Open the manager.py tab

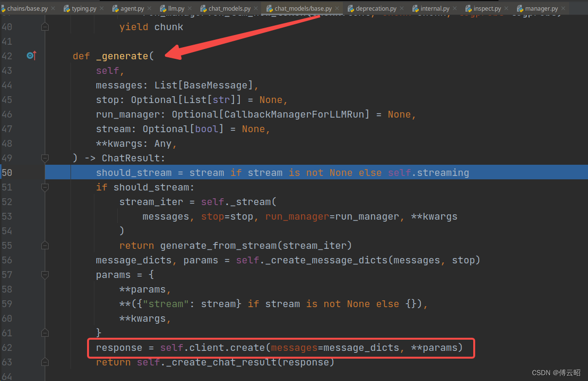pos(540,9)
